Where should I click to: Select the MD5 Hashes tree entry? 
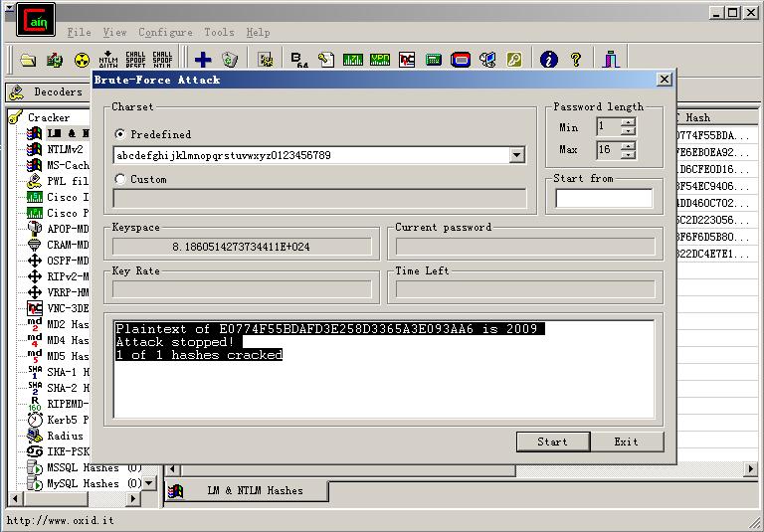tap(68, 356)
